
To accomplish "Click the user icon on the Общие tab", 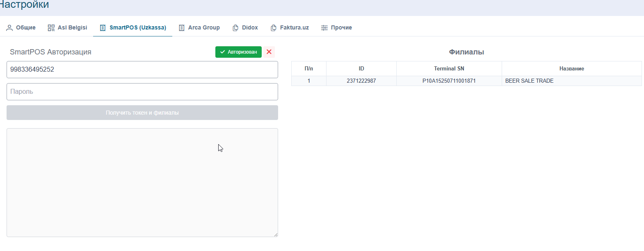I will click(x=9, y=28).
